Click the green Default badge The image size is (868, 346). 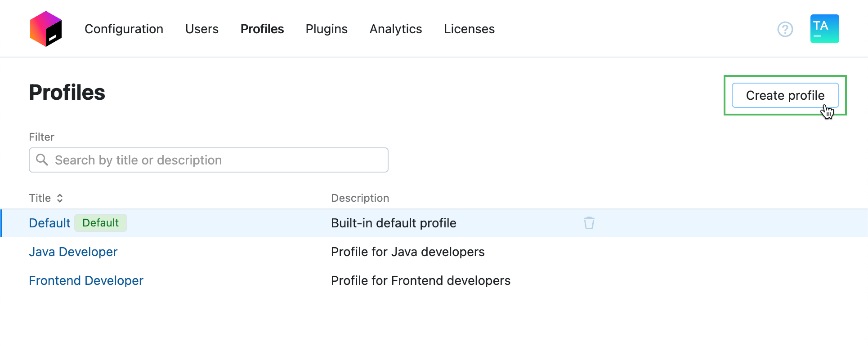click(101, 223)
